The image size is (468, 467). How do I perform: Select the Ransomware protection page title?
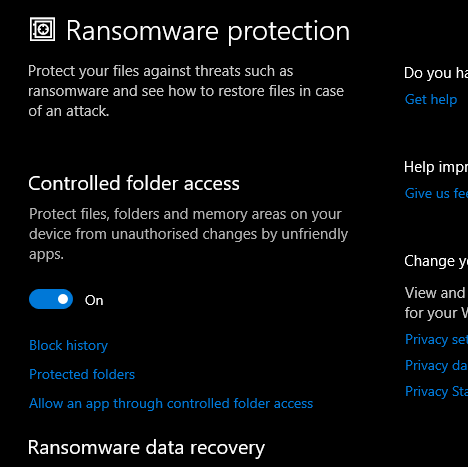(x=208, y=31)
